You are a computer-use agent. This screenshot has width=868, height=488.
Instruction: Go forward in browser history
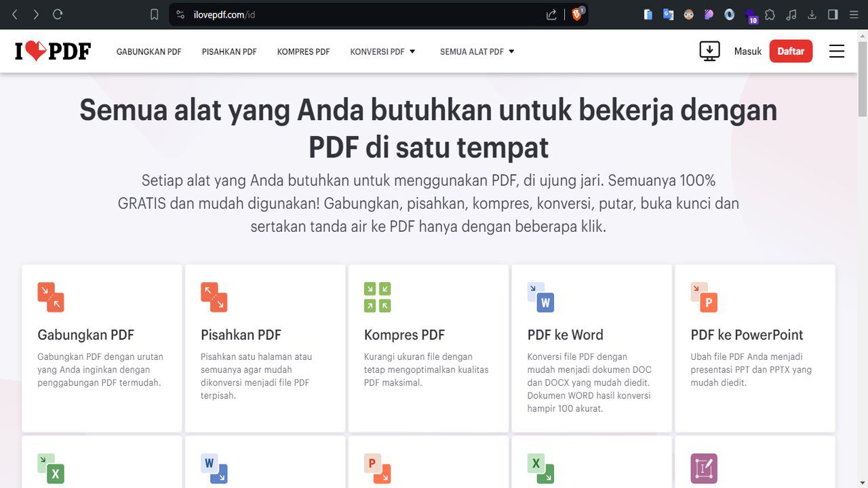pyautogui.click(x=36, y=14)
